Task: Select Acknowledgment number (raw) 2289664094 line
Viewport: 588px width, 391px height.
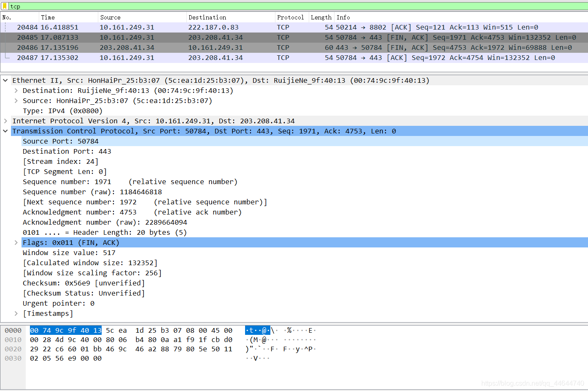Action: point(105,222)
